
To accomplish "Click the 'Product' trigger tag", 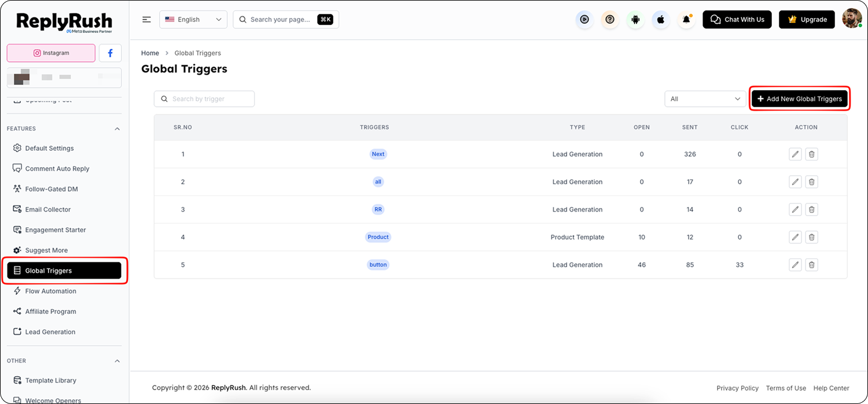I will coord(378,237).
